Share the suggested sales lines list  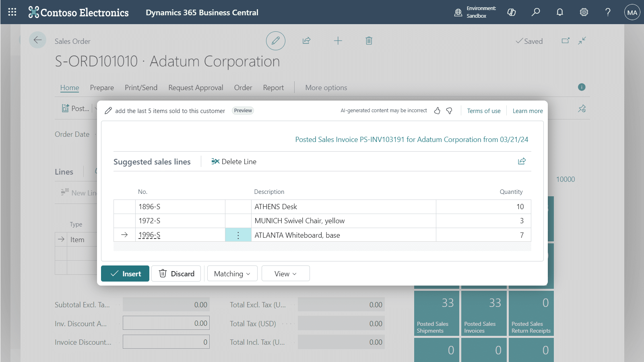pyautogui.click(x=522, y=161)
